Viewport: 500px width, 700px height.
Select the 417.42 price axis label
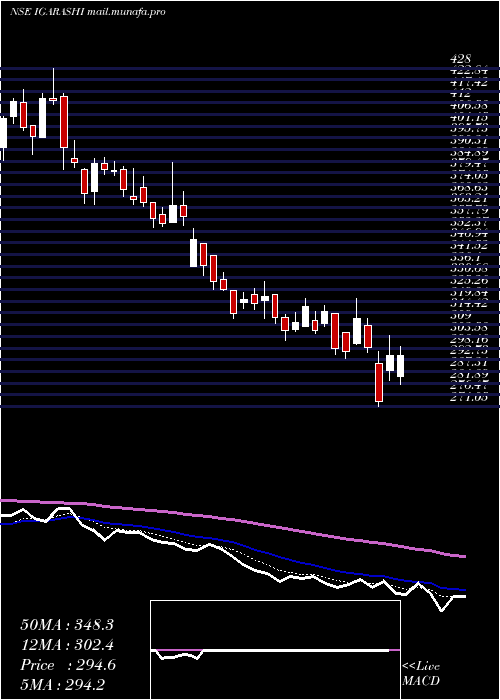click(x=468, y=83)
